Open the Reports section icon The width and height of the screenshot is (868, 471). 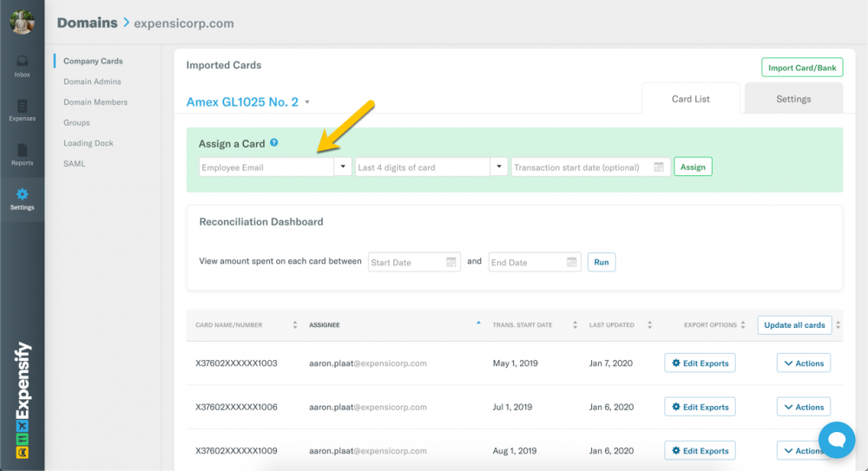coord(23,154)
